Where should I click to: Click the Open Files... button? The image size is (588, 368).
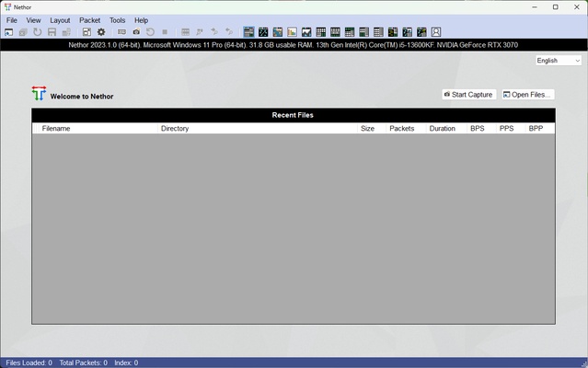(528, 95)
